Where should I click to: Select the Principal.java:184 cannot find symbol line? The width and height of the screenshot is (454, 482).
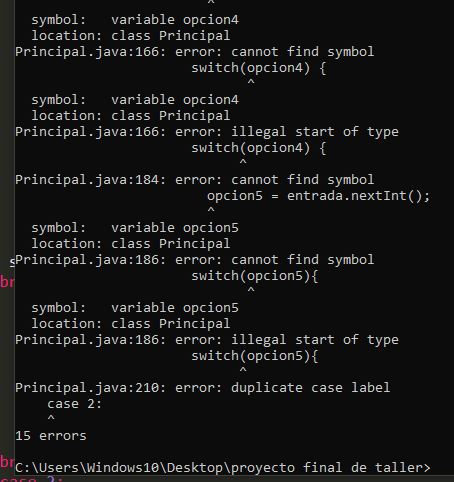coord(195,180)
